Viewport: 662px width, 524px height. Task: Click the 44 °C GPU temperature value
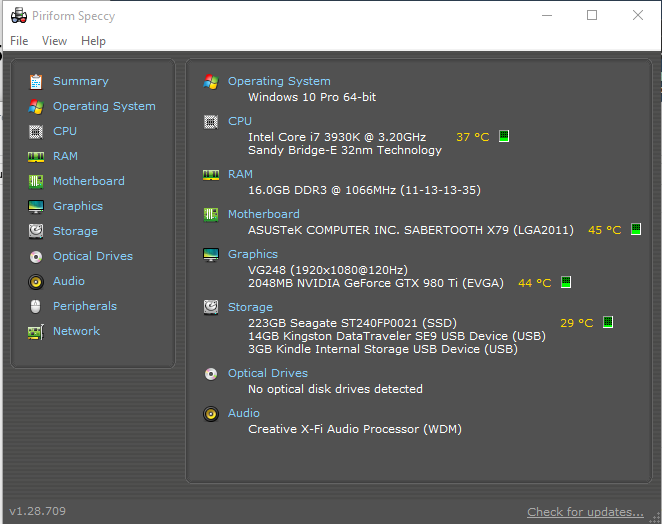[534, 283]
